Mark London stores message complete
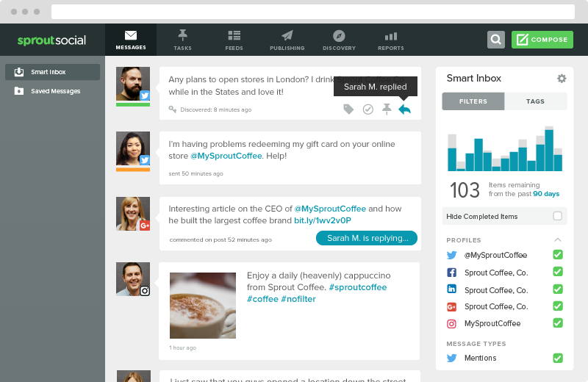 pyautogui.click(x=368, y=109)
